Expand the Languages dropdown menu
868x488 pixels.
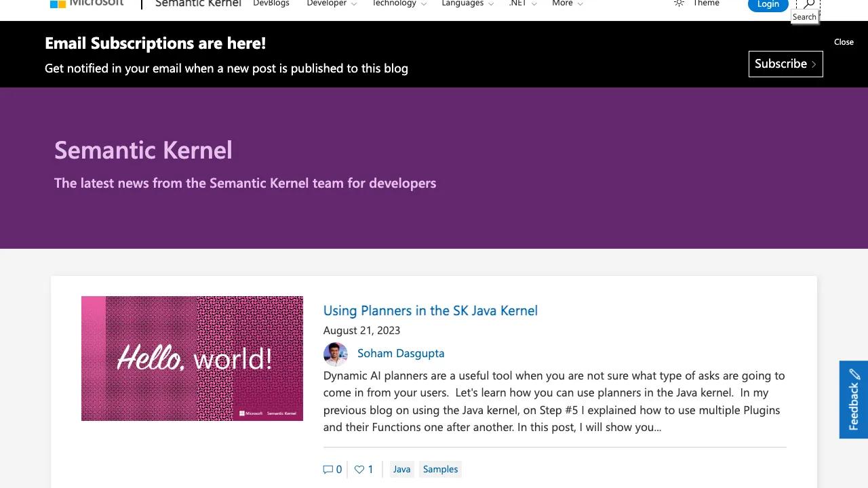tap(468, 3)
